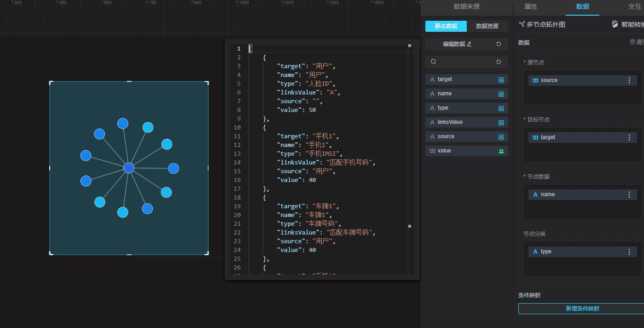Open the 数据 tab
644x328 pixels.
coord(582,7)
